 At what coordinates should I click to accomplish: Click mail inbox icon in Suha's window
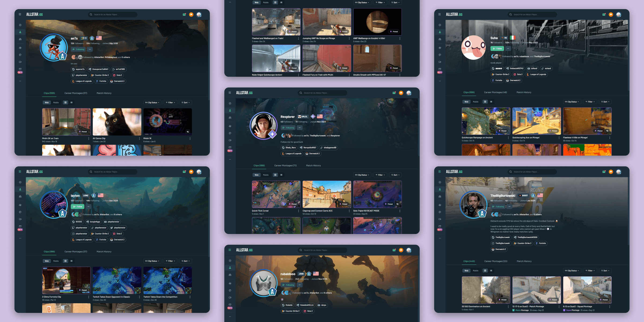[x=604, y=14]
